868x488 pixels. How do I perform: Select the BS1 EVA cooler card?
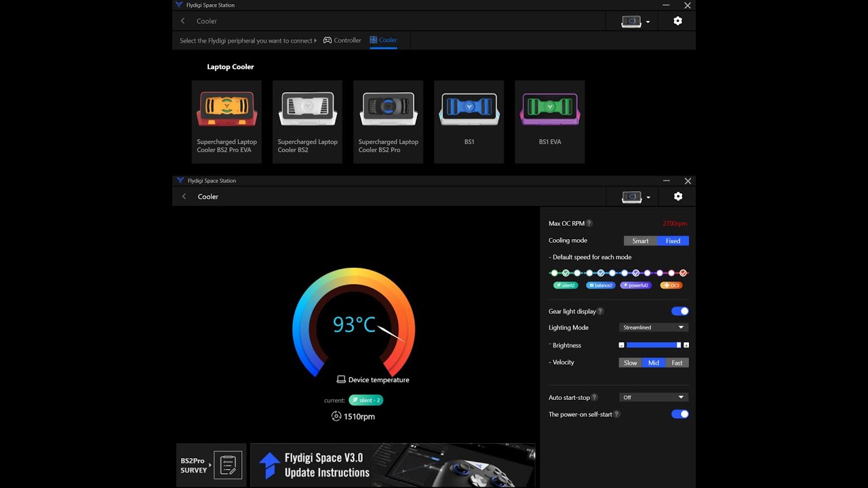(x=549, y=122)
